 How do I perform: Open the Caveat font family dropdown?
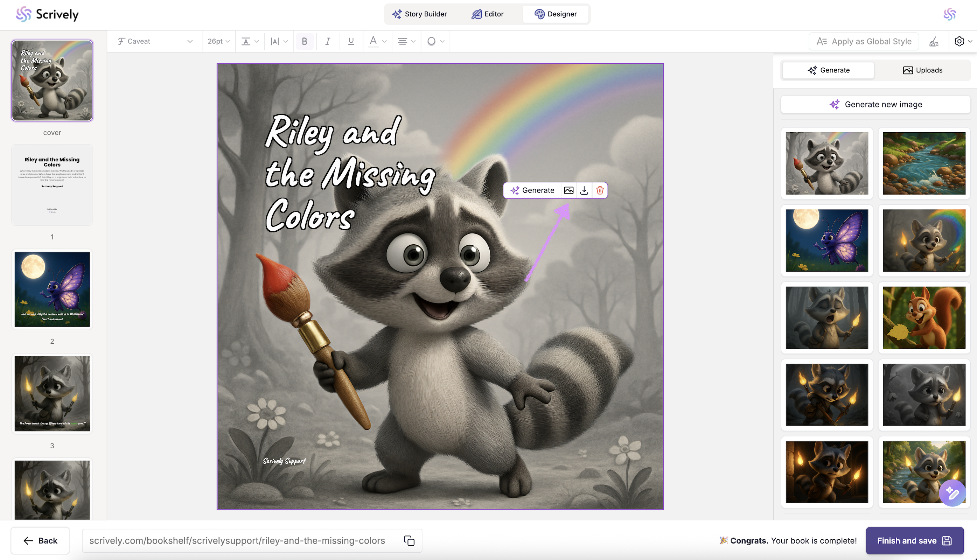point(155,41)
